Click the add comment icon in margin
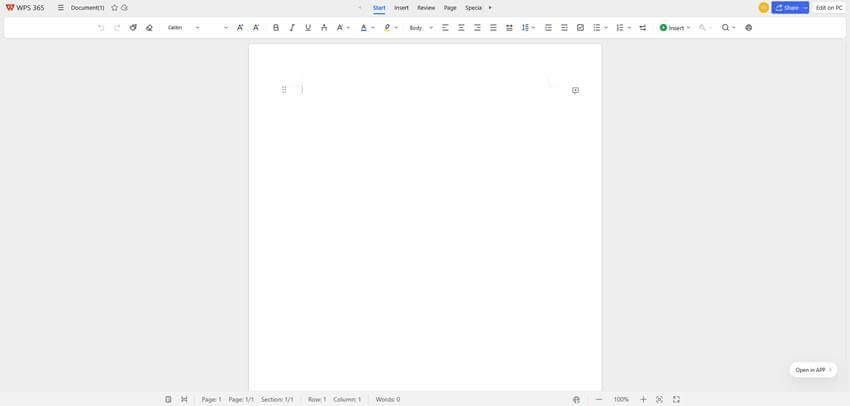This screenshot has height=406, width=850. 575,90
